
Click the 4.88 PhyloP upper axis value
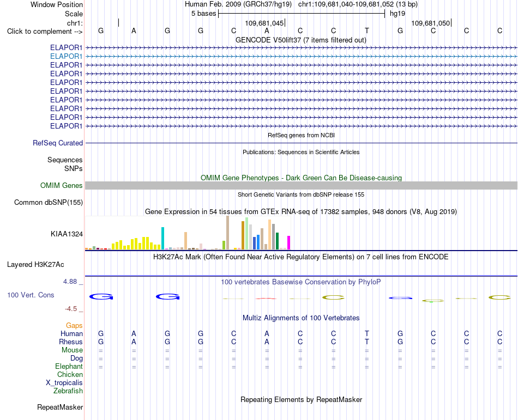coord(70,282)
